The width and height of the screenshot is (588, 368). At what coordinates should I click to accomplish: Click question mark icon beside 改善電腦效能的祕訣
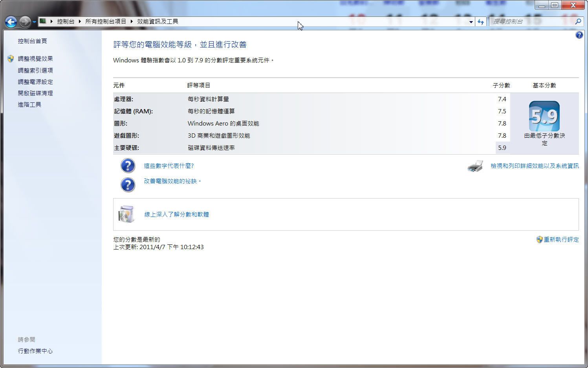tap(128, 184)
